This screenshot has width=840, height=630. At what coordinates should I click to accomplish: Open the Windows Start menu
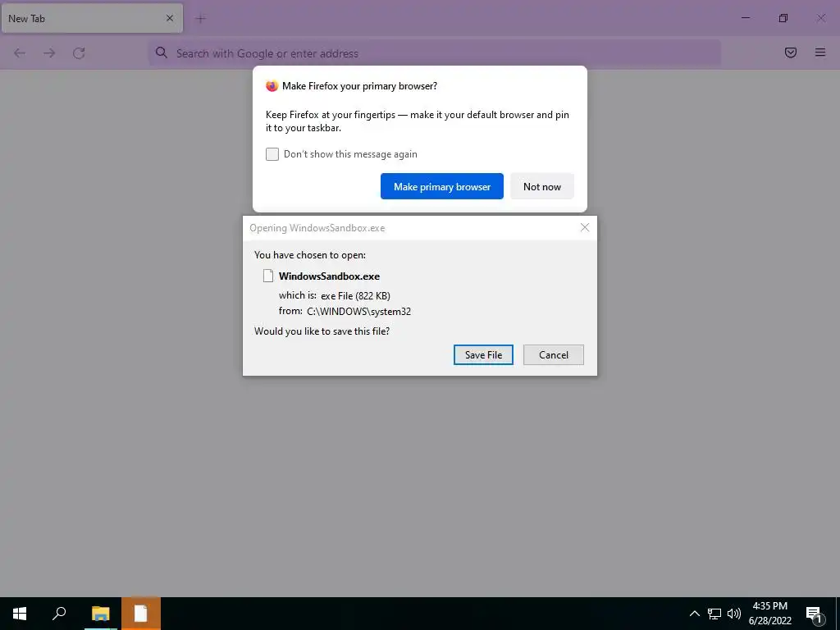tap(20, 614)
